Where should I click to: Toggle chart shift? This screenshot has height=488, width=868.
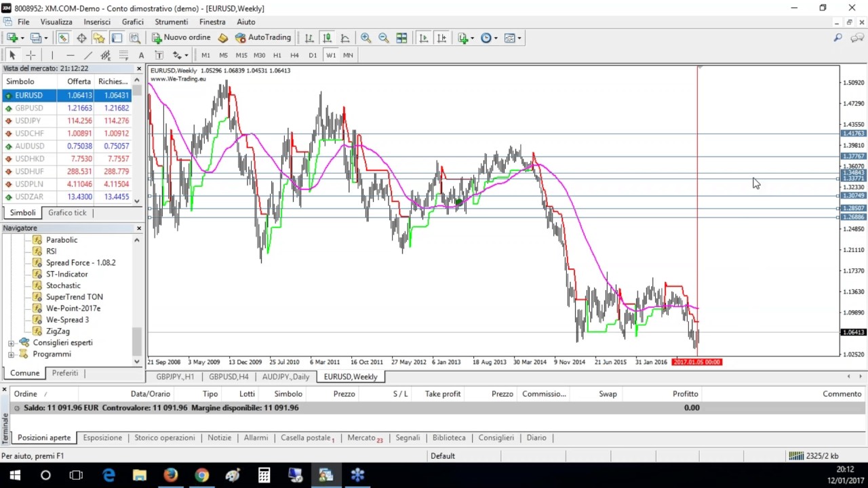pos(441,38)
